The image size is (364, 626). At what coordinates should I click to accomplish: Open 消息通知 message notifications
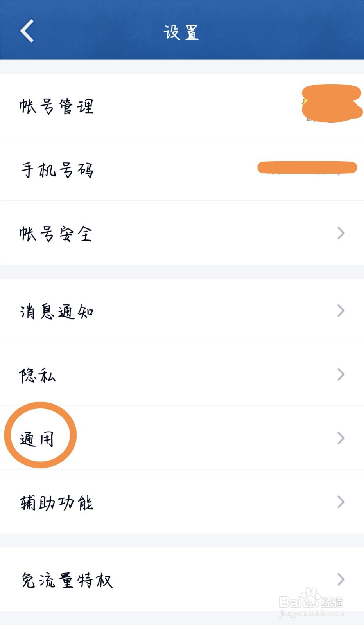pos(57,311)
